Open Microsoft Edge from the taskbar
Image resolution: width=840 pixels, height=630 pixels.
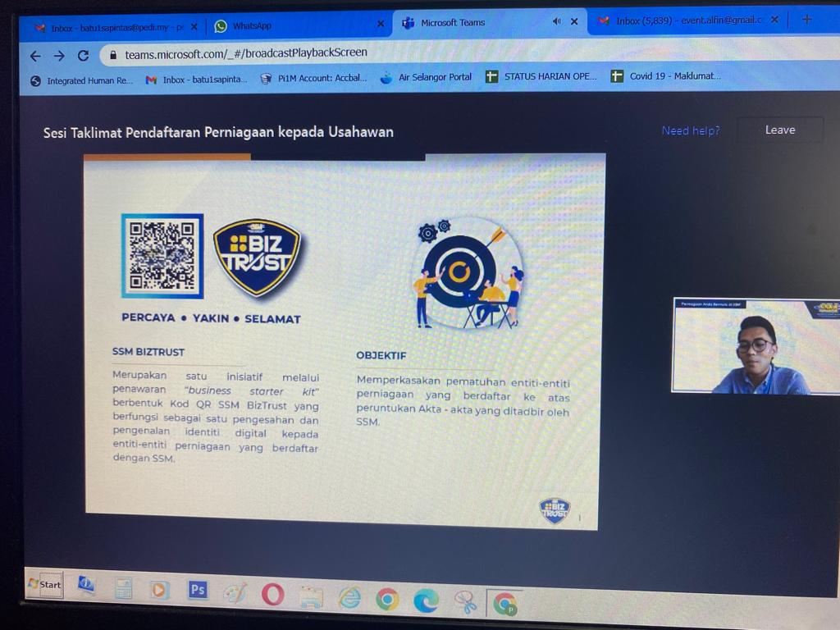(425, 601)
